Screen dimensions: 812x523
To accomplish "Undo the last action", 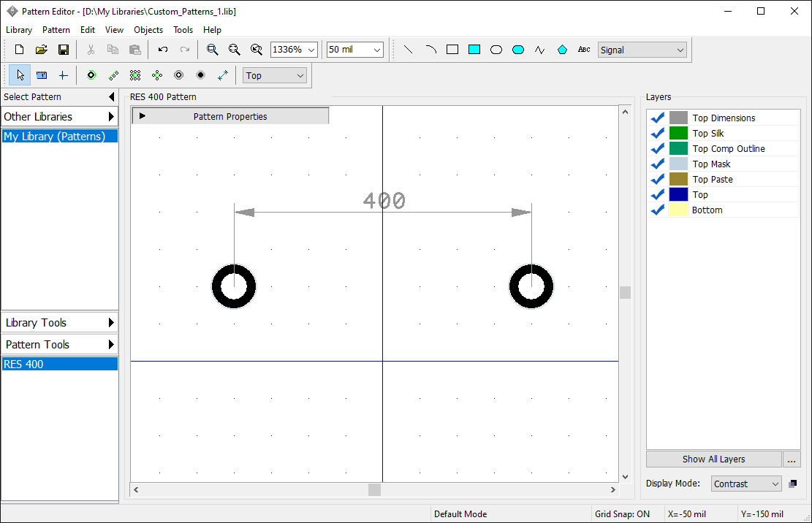I will click(162, 50).
